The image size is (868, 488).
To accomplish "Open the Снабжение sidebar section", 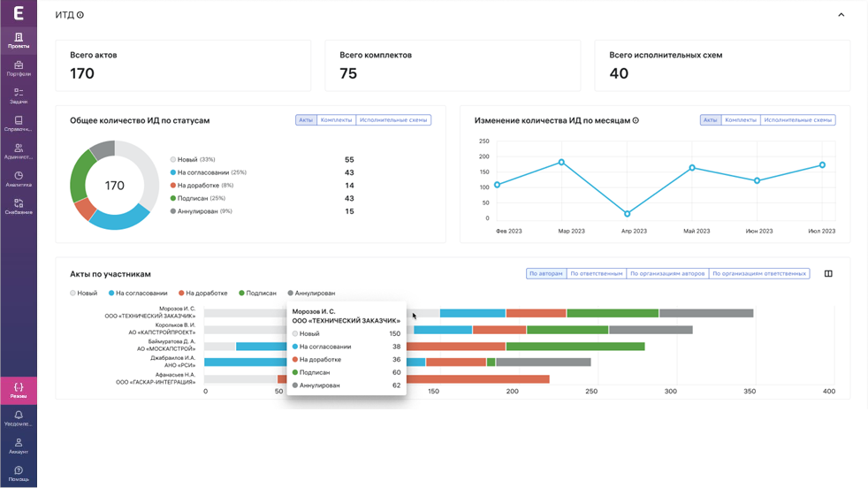I will pos(19,207).
